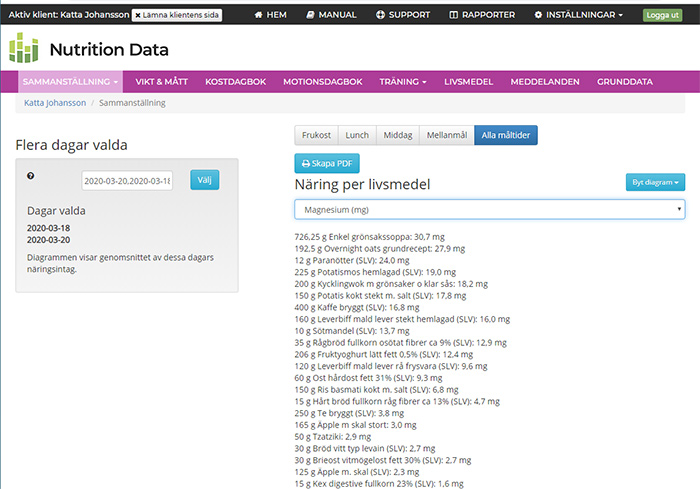The width and height of the screenshot is (700, 489).
Task: Go to HEM in the top bar
Action: coord(273,15)
